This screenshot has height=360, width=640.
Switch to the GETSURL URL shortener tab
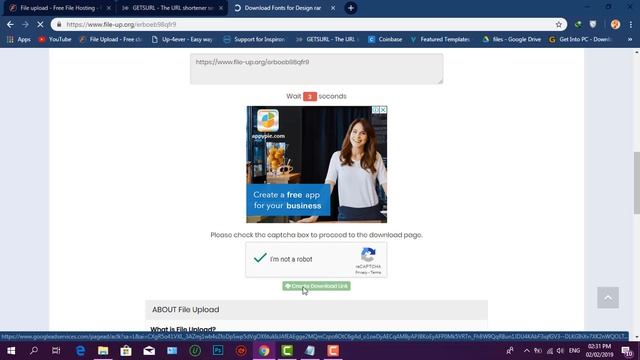[x=171, y=8]
